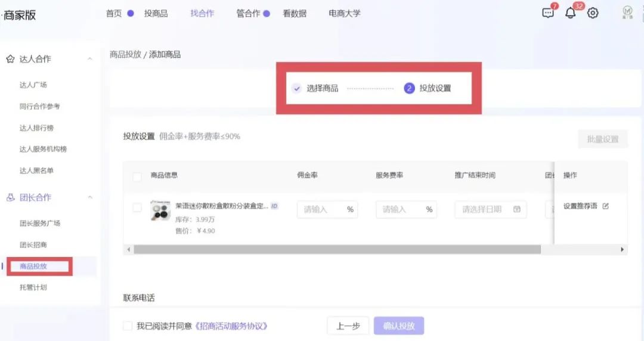Open the messages chat icon
Viewport: 644px width, 341px height.
click(x=547, y=13)
